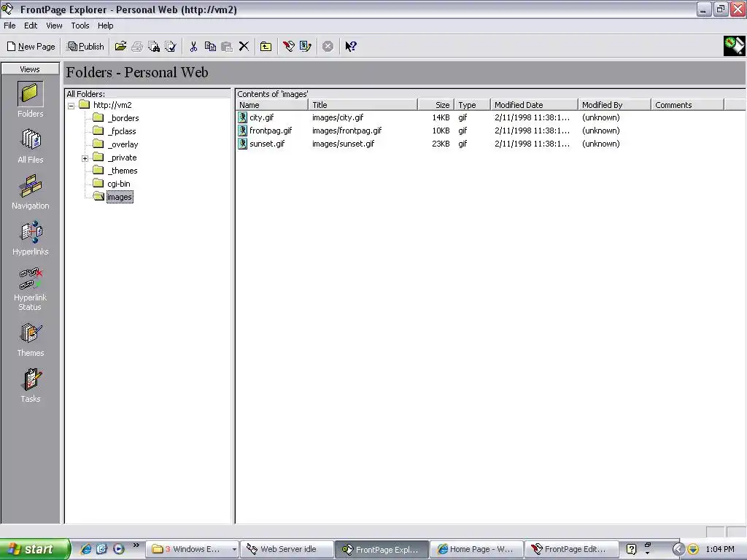Click the Publish toolbar button
This screenshot has height=560, width=747.
point(86,46)
